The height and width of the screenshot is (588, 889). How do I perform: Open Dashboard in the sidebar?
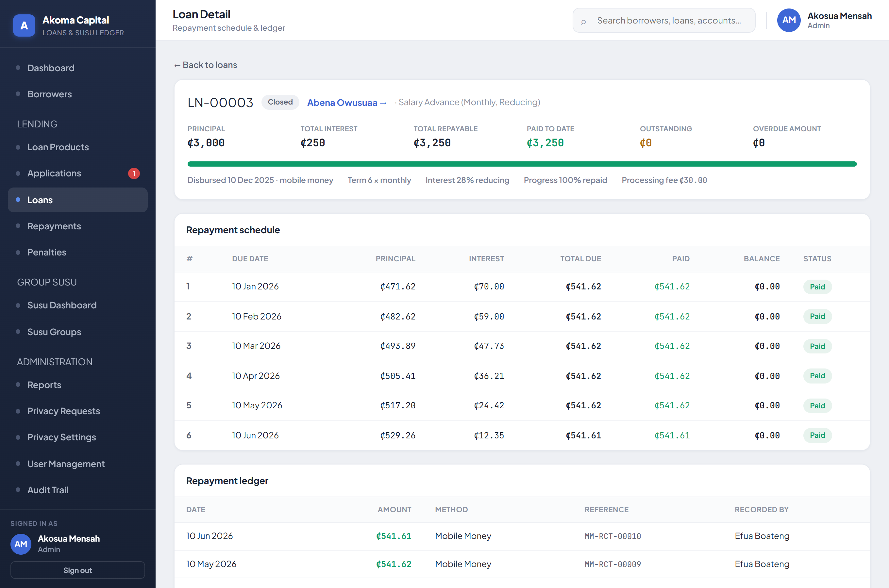point(78,68)
